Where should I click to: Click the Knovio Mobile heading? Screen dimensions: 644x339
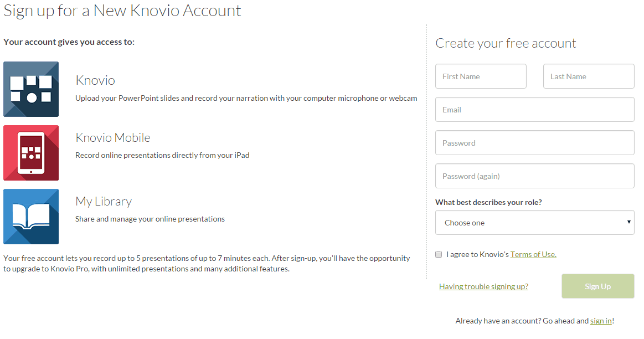tap(113, 137)
